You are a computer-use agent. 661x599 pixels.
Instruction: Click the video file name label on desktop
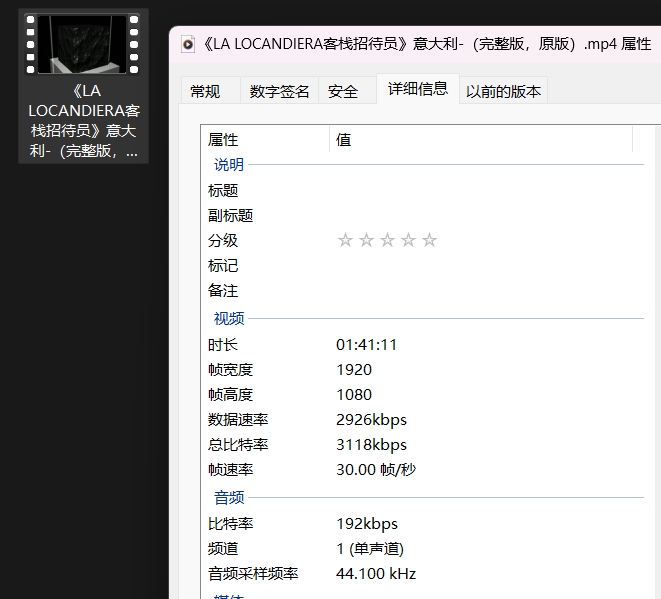[83, 121]
